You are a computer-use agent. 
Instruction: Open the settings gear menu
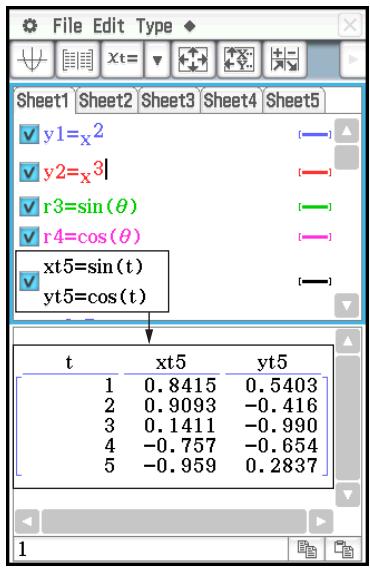click(30, 26)
